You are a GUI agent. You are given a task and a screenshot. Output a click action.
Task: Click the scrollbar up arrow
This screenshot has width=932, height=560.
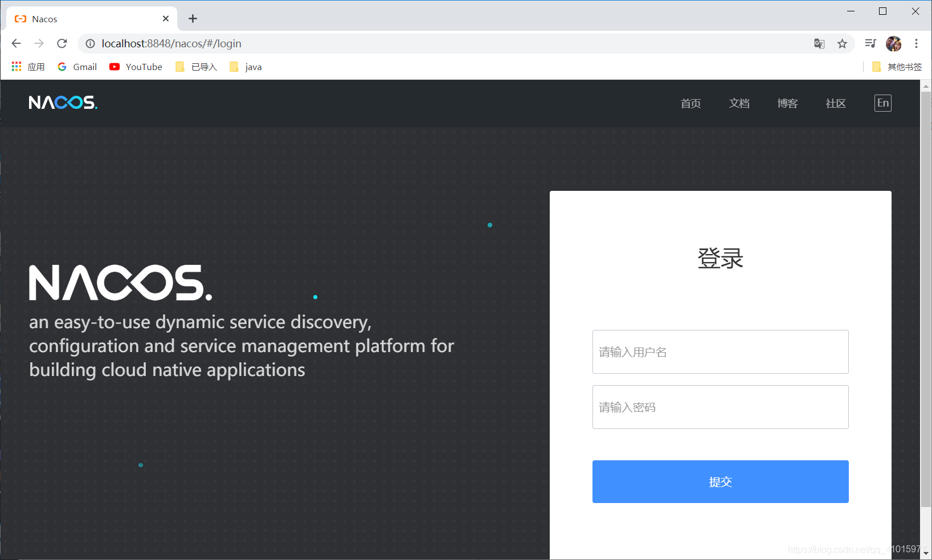(x=926, y=86)
